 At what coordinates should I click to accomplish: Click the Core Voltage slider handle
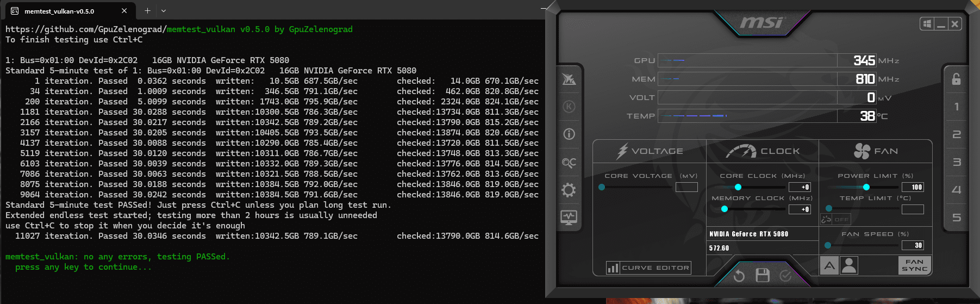tap(602, 187)
